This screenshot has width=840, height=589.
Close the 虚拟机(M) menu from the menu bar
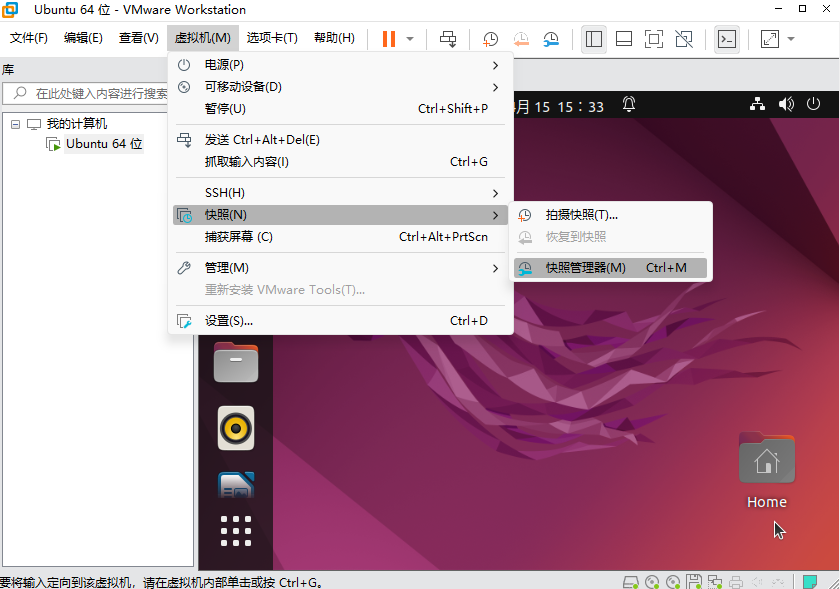pos(202,38)
